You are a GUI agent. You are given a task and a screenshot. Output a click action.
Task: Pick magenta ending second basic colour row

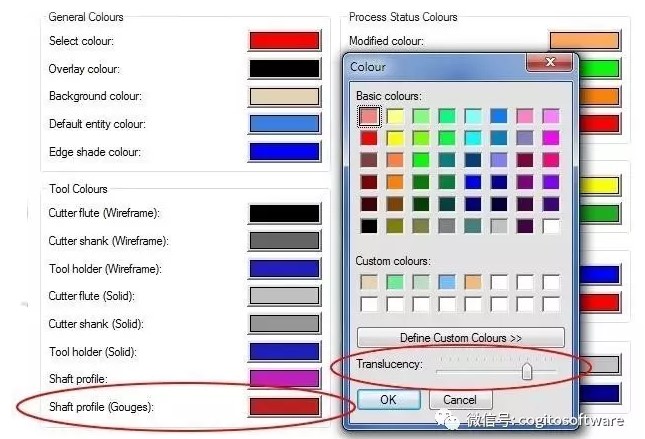[551, 138]
